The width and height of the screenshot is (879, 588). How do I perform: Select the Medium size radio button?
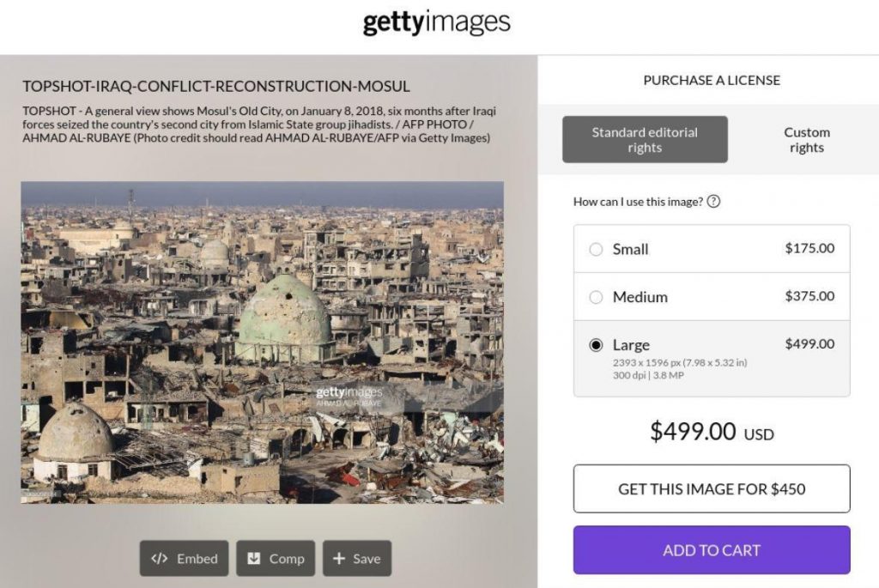coord(596,297)
